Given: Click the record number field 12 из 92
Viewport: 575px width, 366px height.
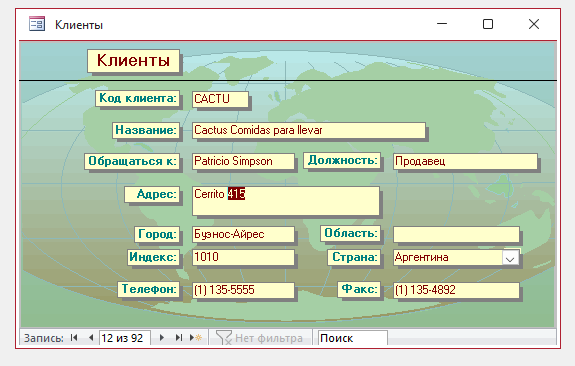Looking at the screenshot, I should click(124, 338).
